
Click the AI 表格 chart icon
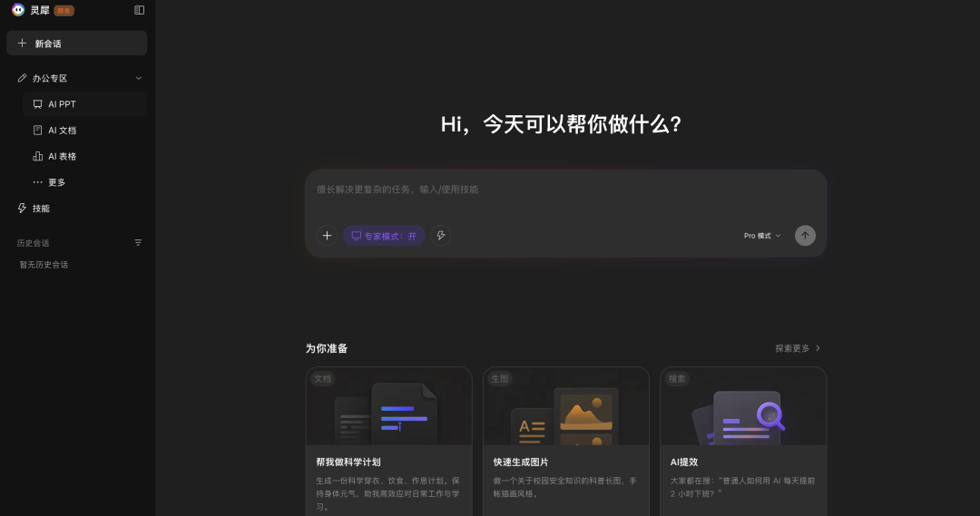click(37, 156)
